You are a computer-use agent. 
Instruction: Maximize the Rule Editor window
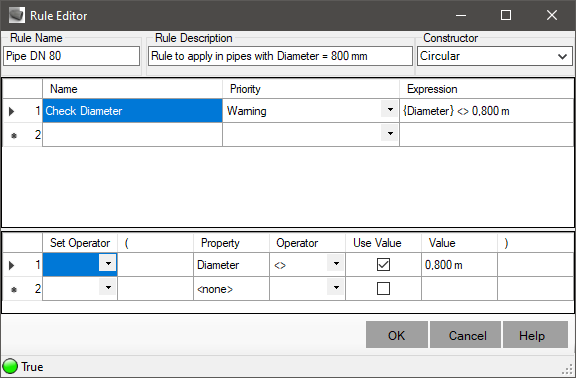pyautogui.click(x=506, y=15)
